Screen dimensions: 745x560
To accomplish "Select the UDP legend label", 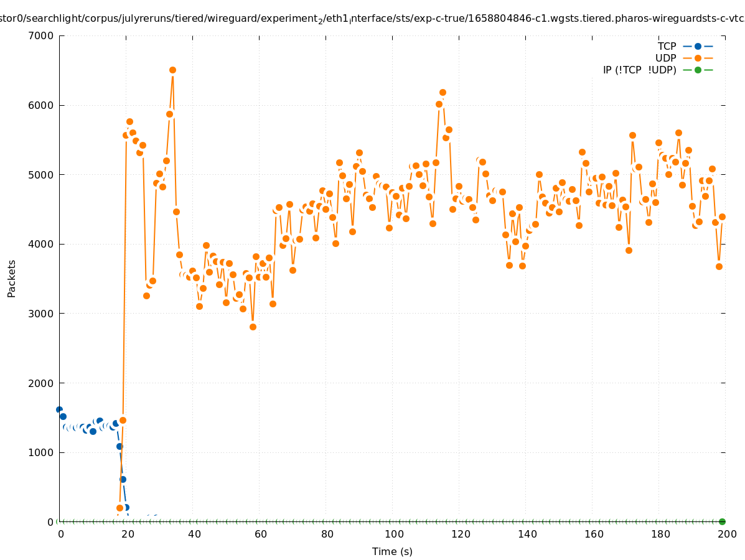I will pyautogui.click(x=665, y=58).
